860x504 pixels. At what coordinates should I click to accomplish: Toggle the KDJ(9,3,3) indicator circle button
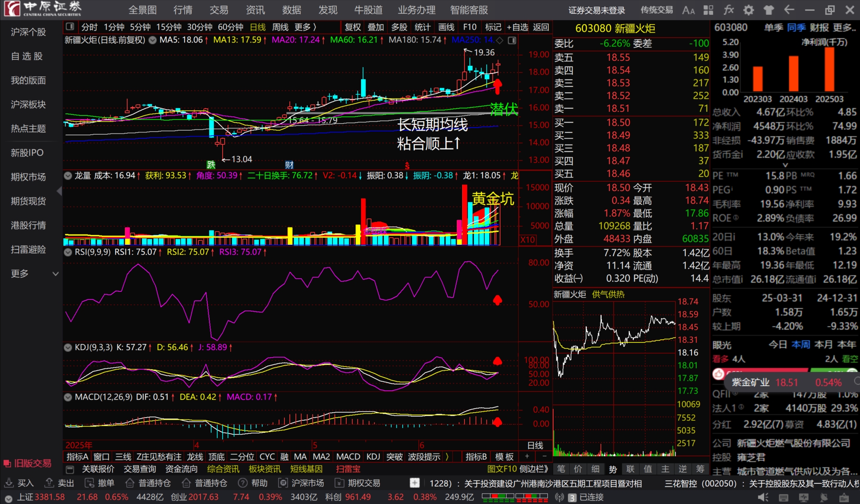coord(68,347)
